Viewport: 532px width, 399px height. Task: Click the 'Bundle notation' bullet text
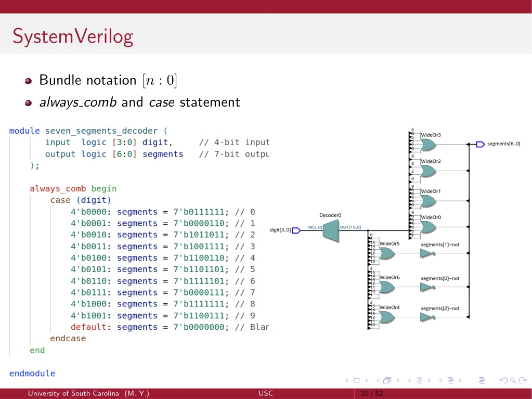(108, 81)
